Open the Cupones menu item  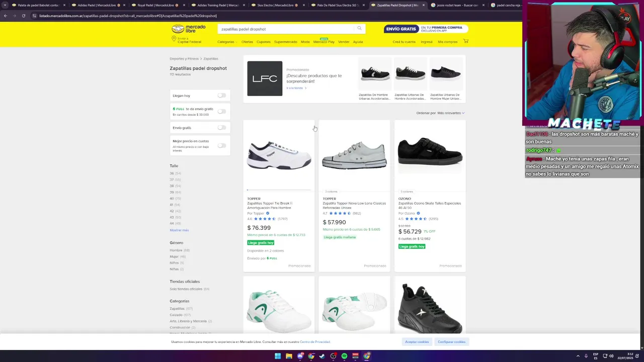(x=264, y=42)
